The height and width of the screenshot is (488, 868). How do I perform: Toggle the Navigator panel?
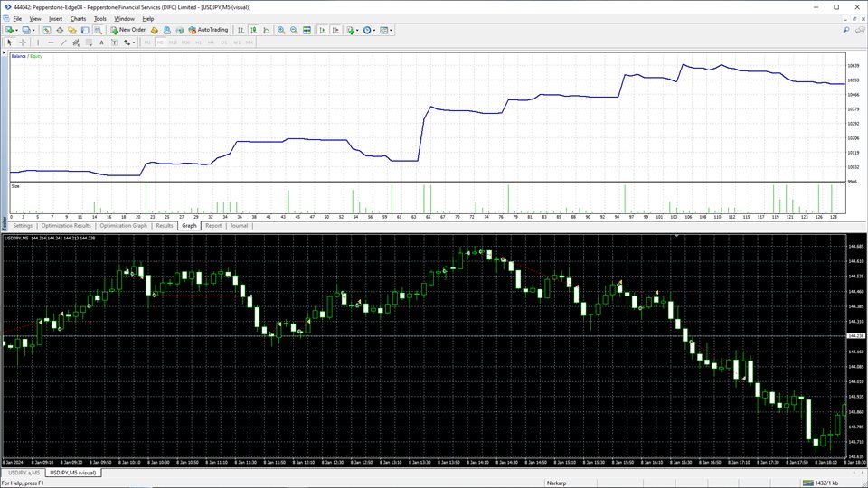72,30
